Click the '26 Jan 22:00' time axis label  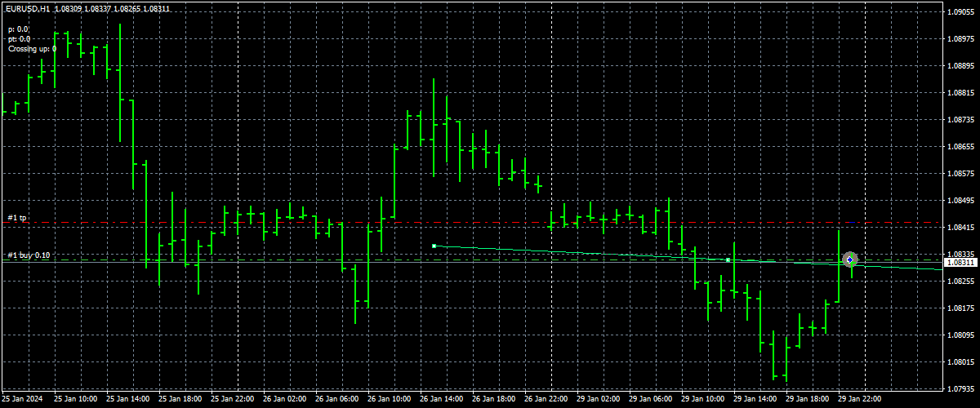tap(547, 399)
